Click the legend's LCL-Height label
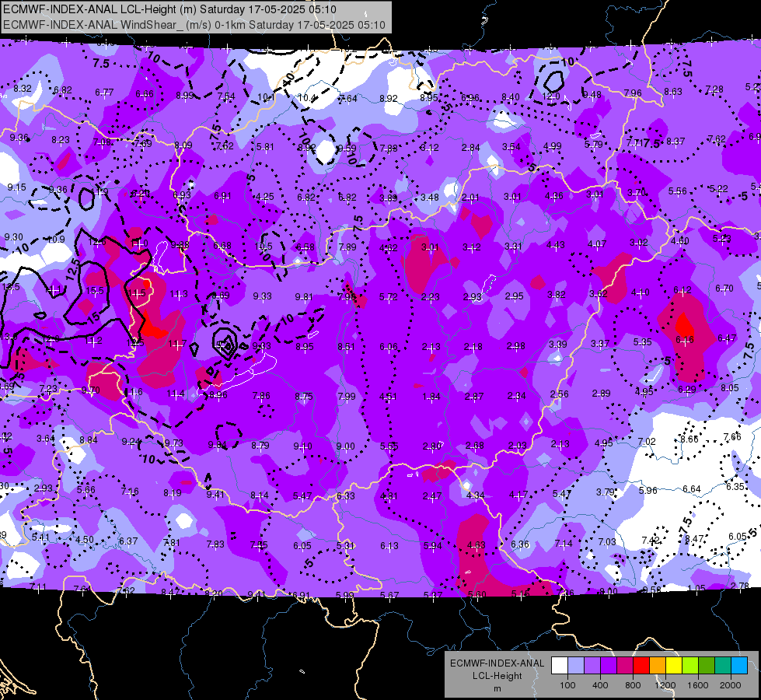The height and width of the screenshot is (700, 761). point(497,676)
